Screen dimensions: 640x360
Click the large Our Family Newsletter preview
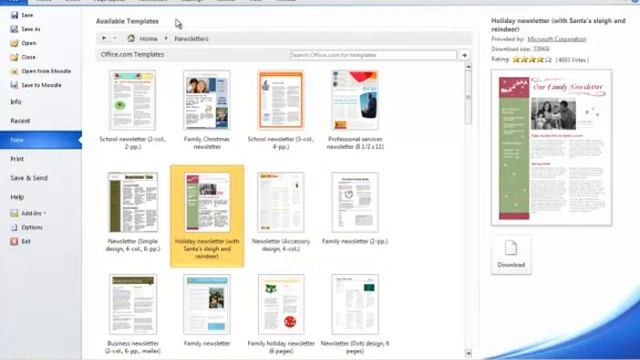[551, 147]
